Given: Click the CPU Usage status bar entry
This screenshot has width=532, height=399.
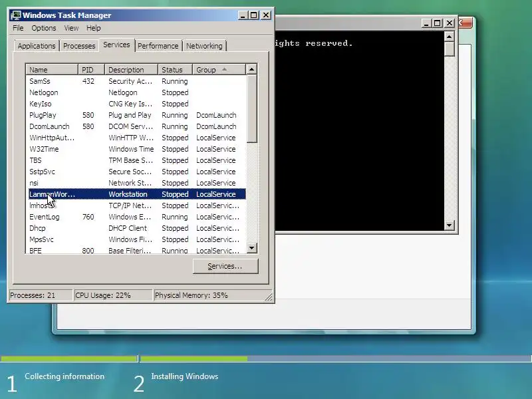Looking at the screenshot, I should pos(112,295).
